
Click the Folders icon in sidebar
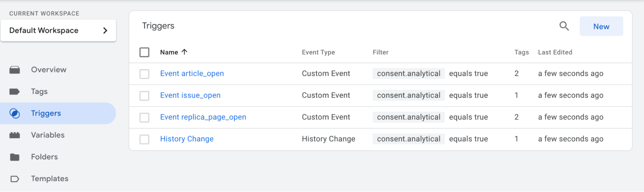tap(15, 157)
